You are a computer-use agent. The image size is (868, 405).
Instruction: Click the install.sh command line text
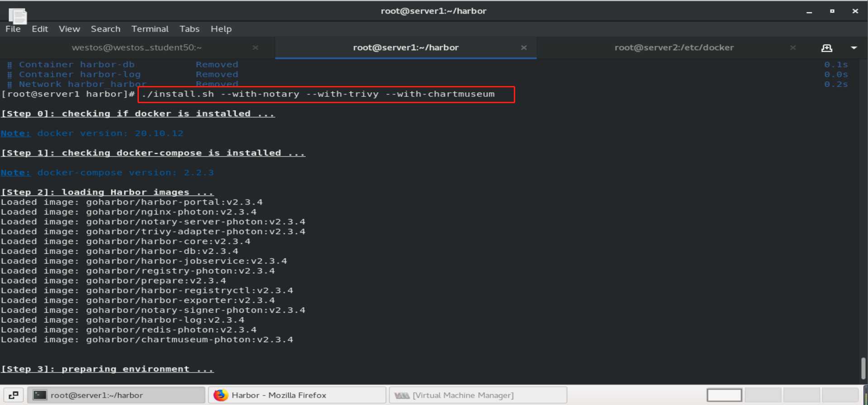[x=318, y=94]
